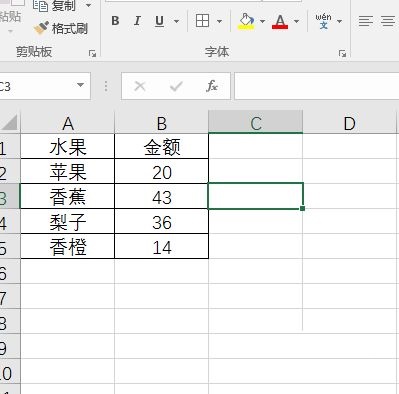
Task: Open the 剪贴板 dialog launcher
Action: 92,53
